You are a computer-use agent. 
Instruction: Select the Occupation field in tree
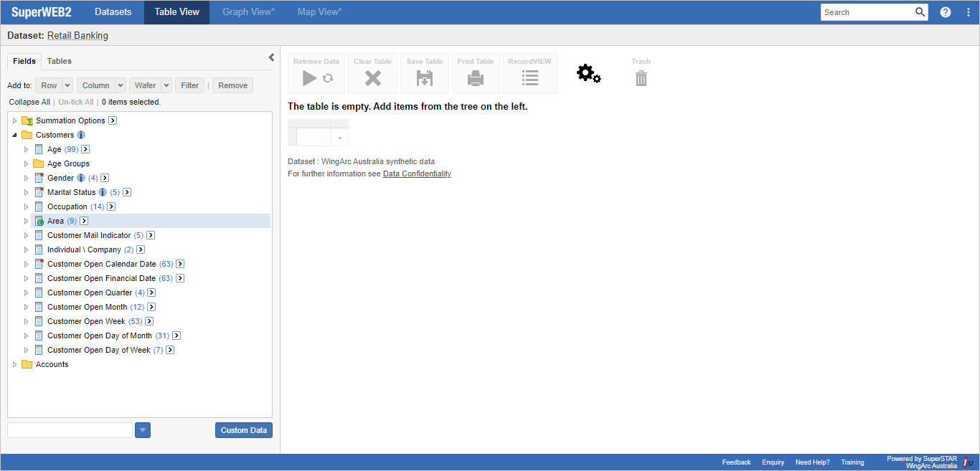pos(67,206)
